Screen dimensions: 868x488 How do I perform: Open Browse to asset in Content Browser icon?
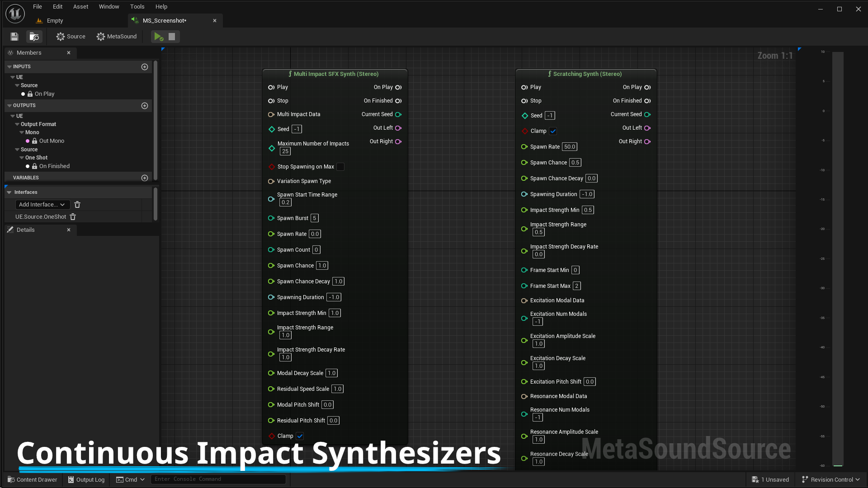pos(34,36)
